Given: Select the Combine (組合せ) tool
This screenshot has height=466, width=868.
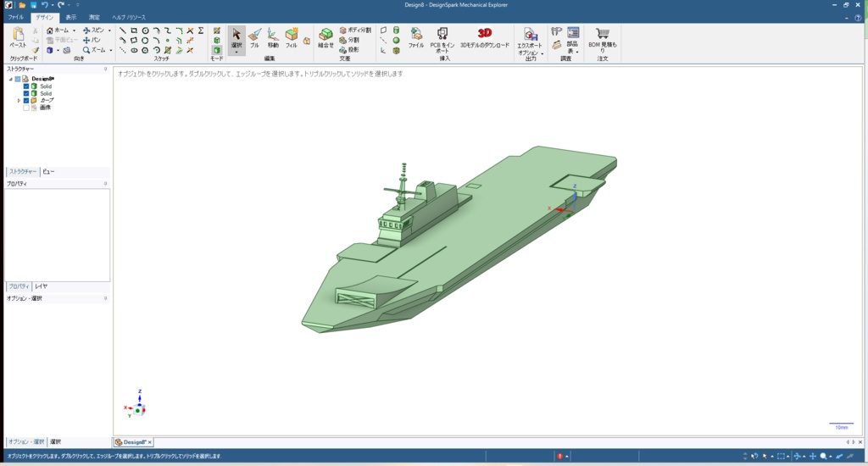Looking at the screenshot, I should click(x=325, y=38).
